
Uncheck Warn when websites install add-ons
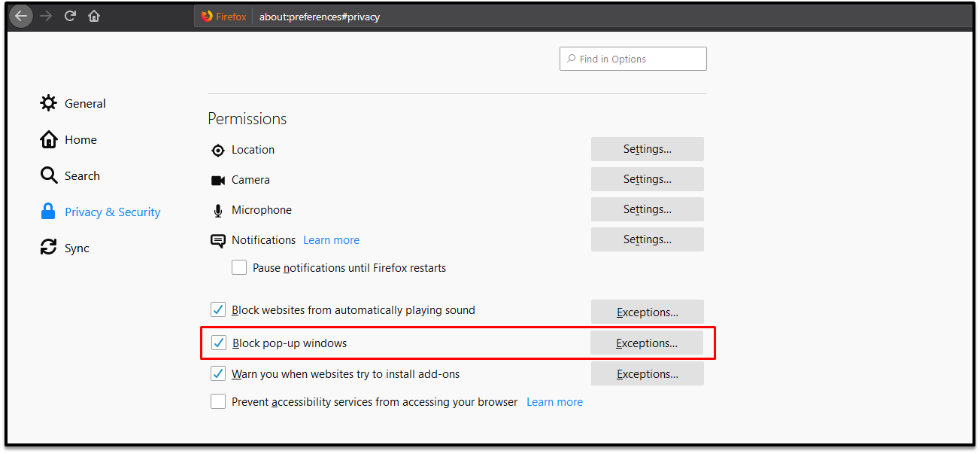click(x=218, y=373)
